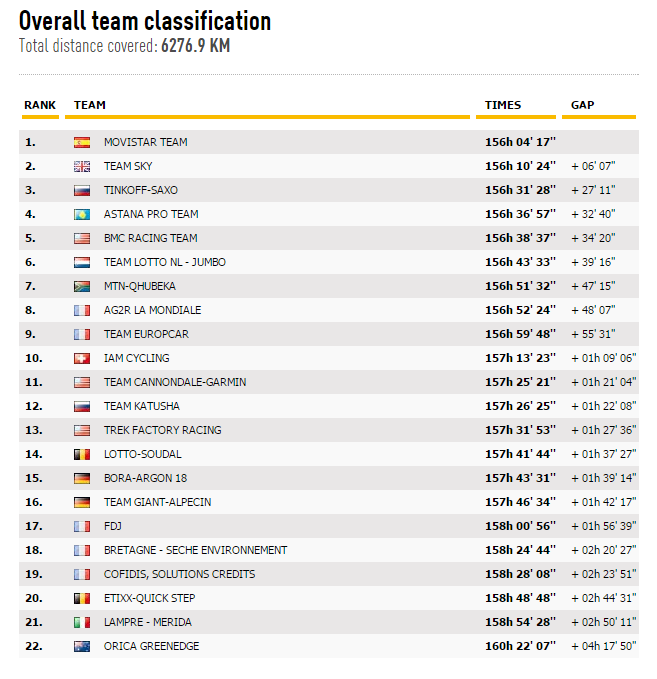657x679 pixels.
Task: Click the GAP column header
Action: click(x=583, y=105)
